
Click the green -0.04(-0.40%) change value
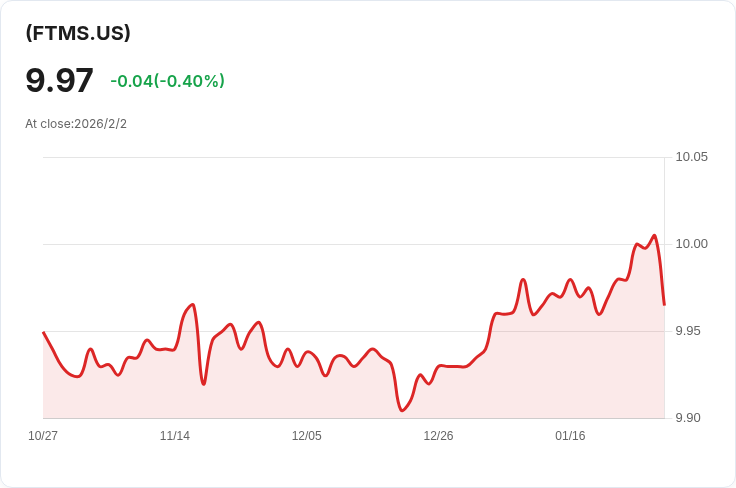tap(167, 81)
